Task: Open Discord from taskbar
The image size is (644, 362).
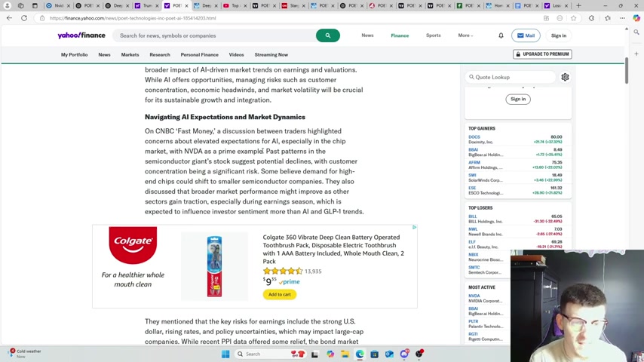Action: [404, 354]
